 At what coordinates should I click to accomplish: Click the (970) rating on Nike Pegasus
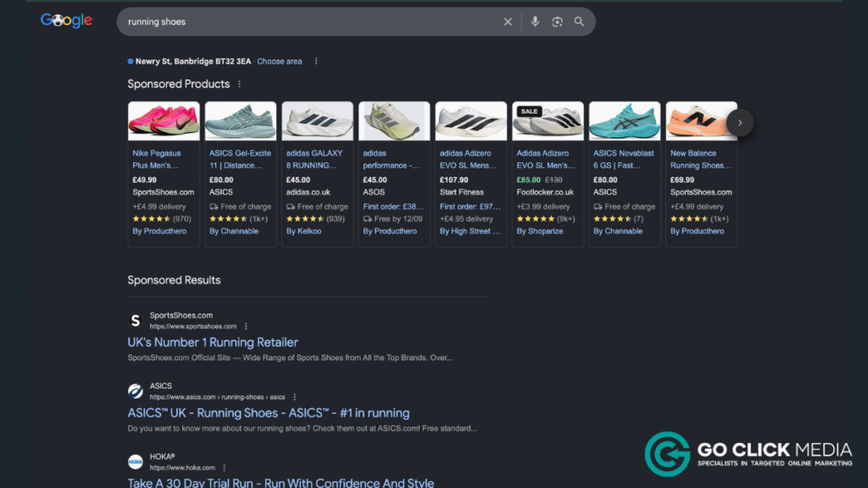click(181, 219)
